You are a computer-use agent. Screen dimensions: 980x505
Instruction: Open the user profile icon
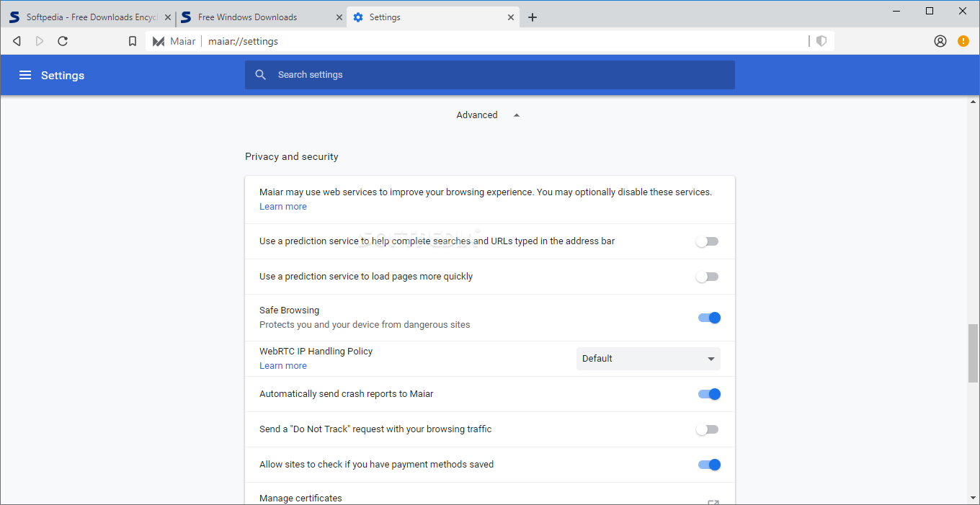[940, 41]
